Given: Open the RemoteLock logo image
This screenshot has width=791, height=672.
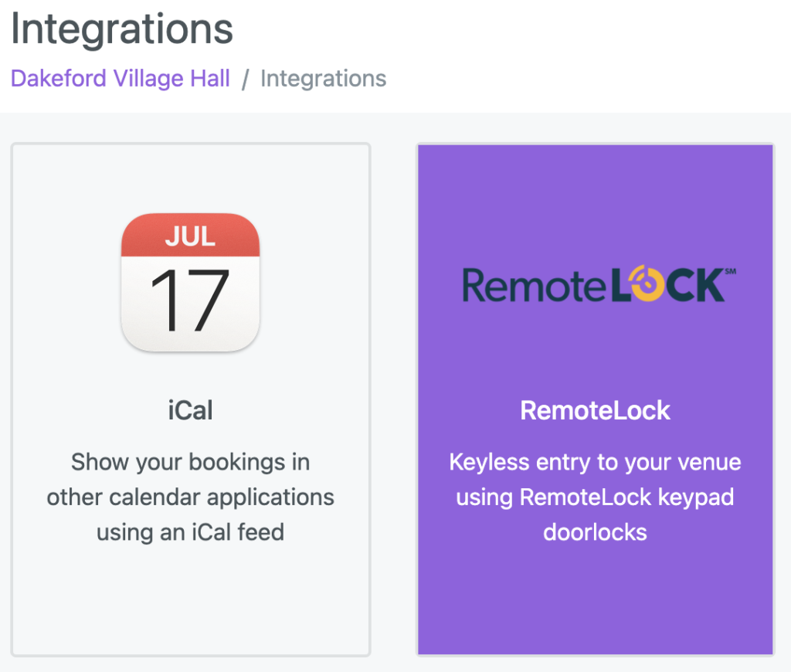Looking at the screenshot, I should point(599,284).
